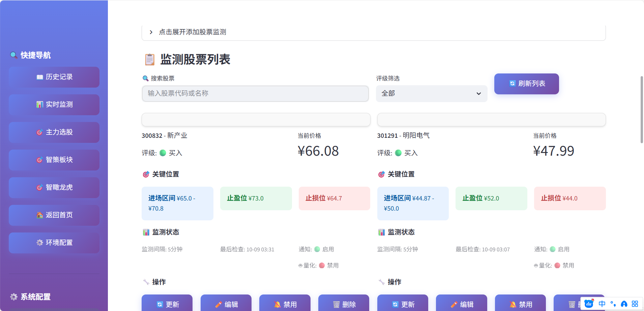The height and width of the screenshot is (311, 644).
Task: Open 历史记录 from the sidebar
Action: click(x=54, y=77)
